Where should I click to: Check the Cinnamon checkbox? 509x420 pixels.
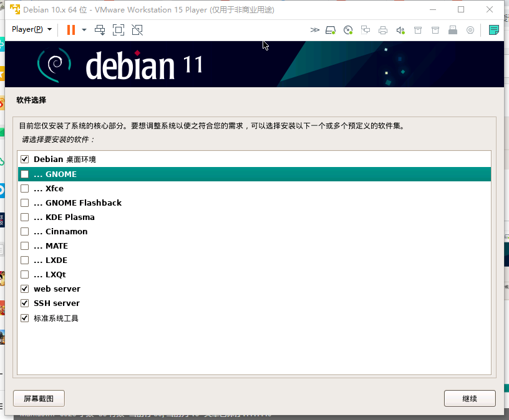[x=25, y=232]
